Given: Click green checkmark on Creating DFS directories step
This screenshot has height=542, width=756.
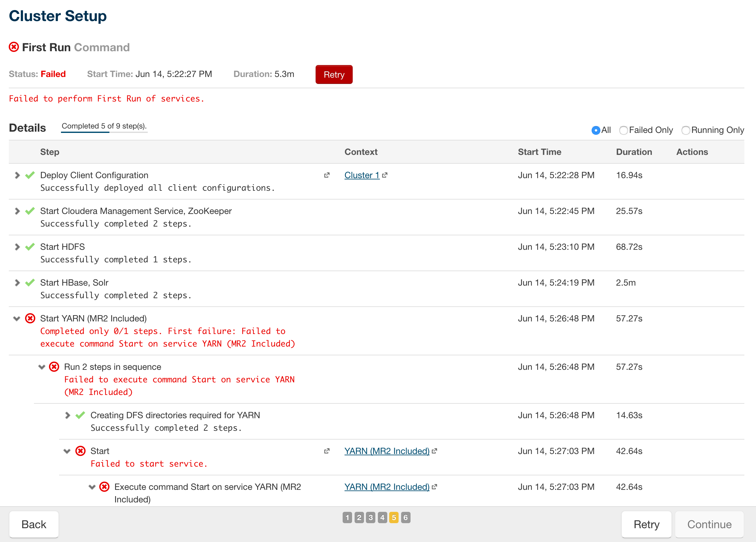Looking at the screenshot, I should click(x=80, y=415).
